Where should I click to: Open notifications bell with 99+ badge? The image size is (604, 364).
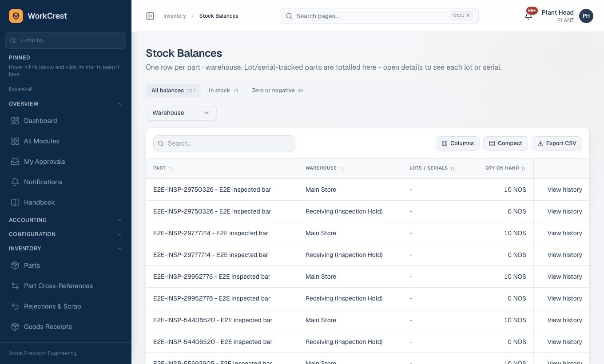528,16
